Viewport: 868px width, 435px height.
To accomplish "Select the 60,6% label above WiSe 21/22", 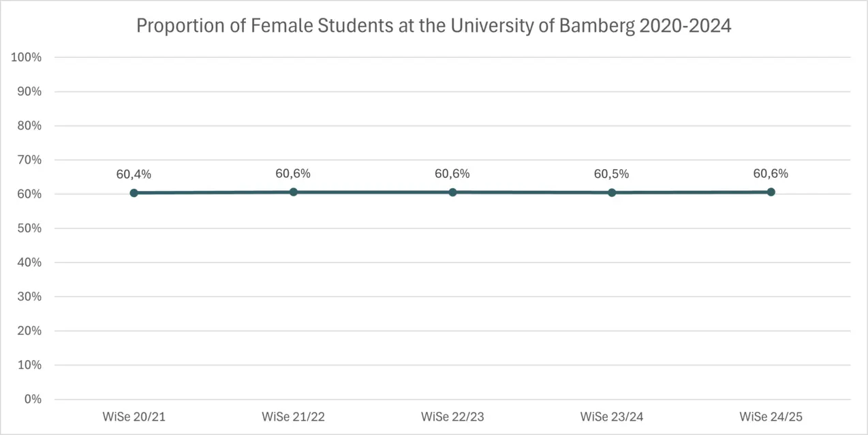I will pos(293,174).
